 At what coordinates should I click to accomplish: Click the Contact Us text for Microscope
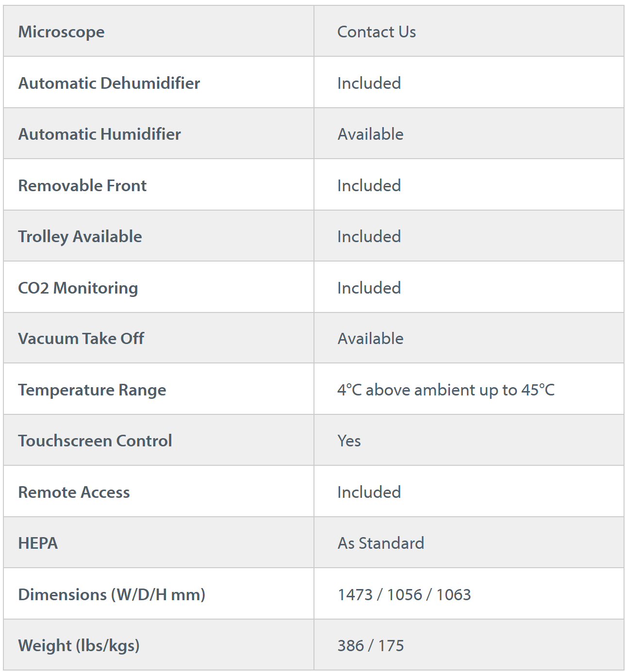(377, 32)
